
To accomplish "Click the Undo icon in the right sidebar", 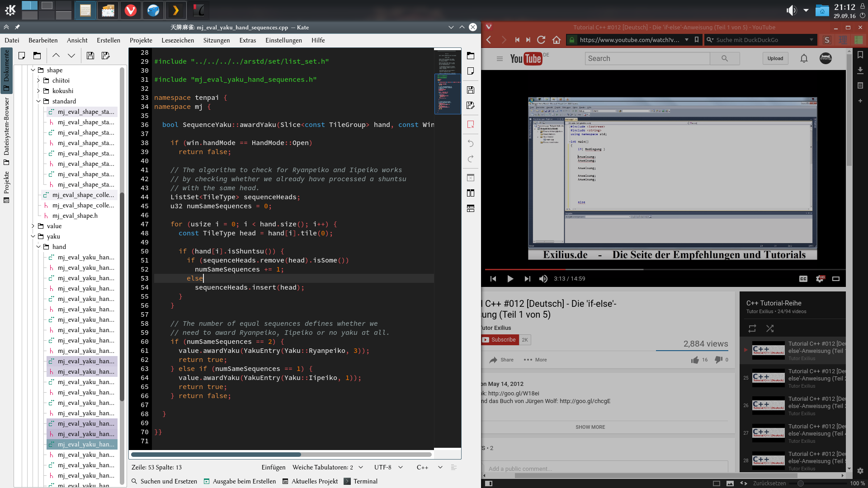I will coord(471,143).
